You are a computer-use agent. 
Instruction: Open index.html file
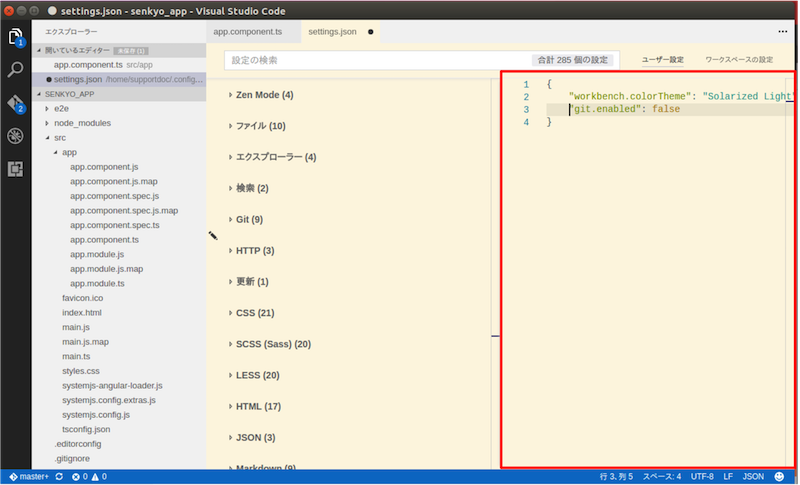(82, 312)
